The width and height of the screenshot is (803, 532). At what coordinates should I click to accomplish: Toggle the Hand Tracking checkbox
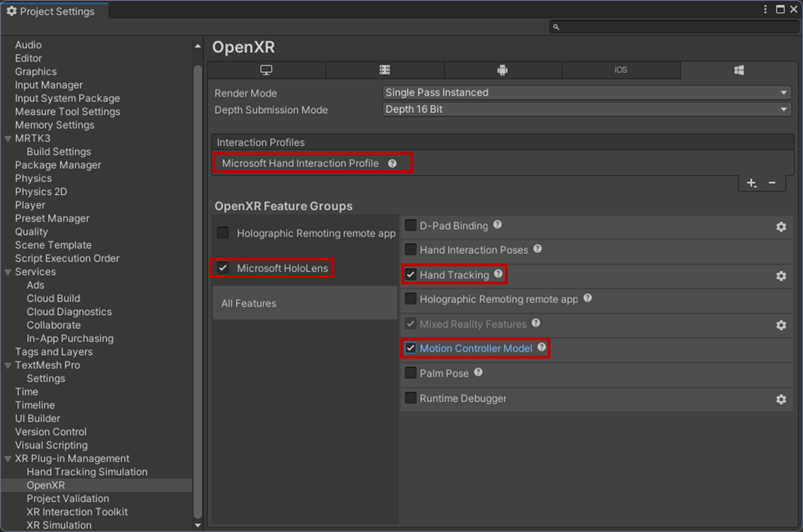coord(411,275)
